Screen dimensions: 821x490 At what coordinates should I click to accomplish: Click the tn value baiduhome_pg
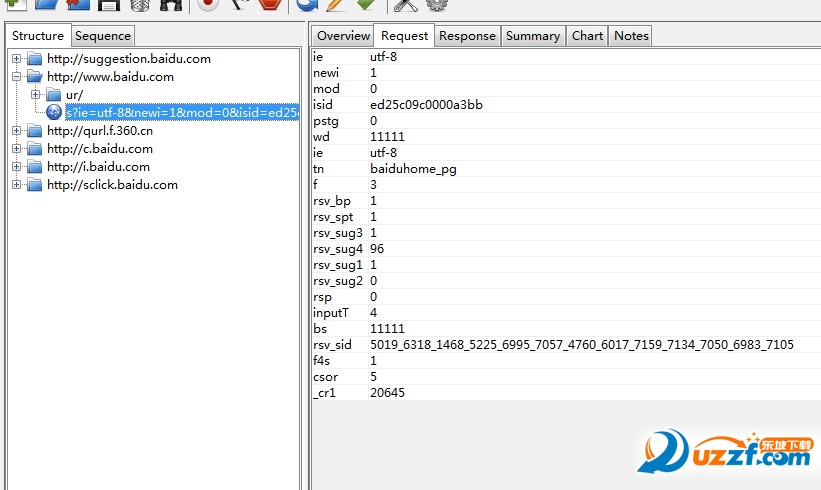coord(413,169)
